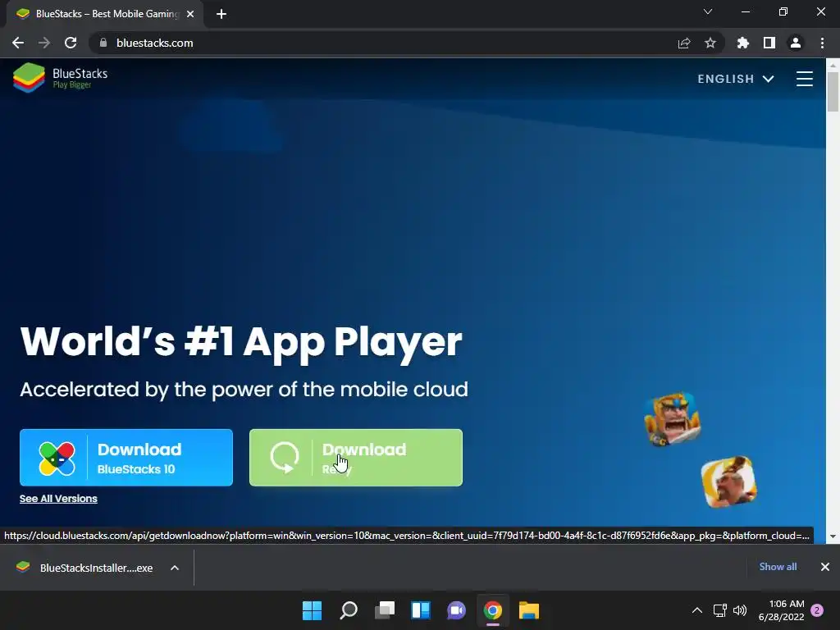Open Task View on the taskbar
Screen dimensions: 840x630
click(385, 610)
